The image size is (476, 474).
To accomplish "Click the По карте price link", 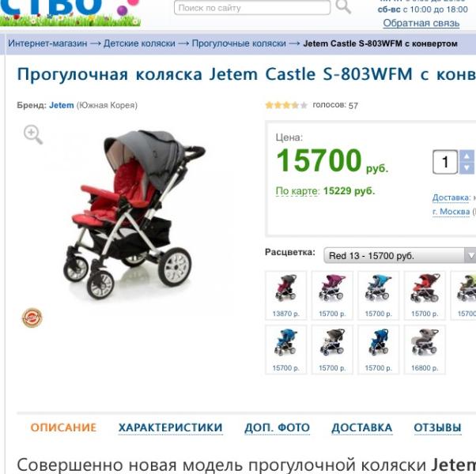I will click(297, 191).
